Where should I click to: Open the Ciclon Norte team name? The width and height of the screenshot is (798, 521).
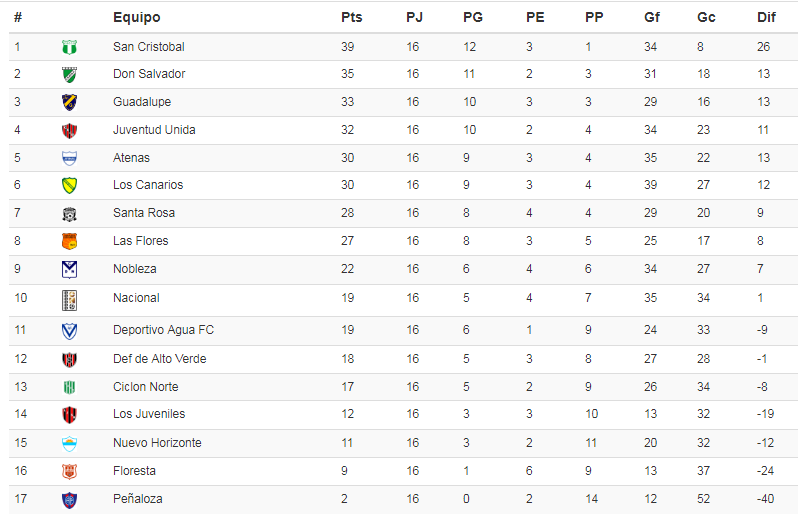coord(146,387)
